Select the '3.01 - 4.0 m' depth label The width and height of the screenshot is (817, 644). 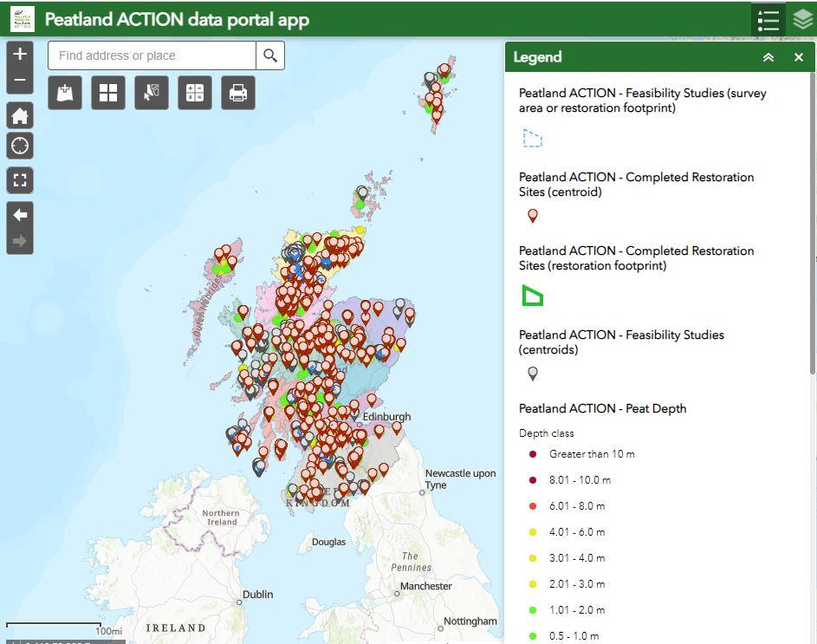pyautogui.click(x=577, y=558)
